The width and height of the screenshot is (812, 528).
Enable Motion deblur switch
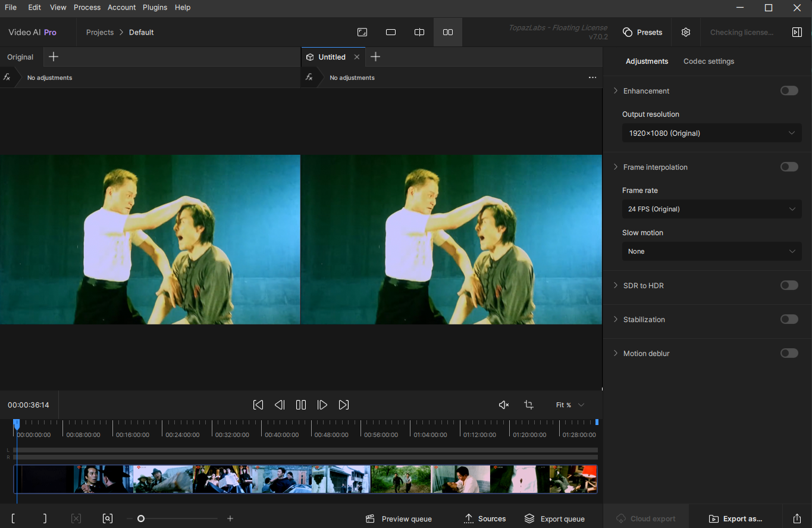(x=789, y=353)
